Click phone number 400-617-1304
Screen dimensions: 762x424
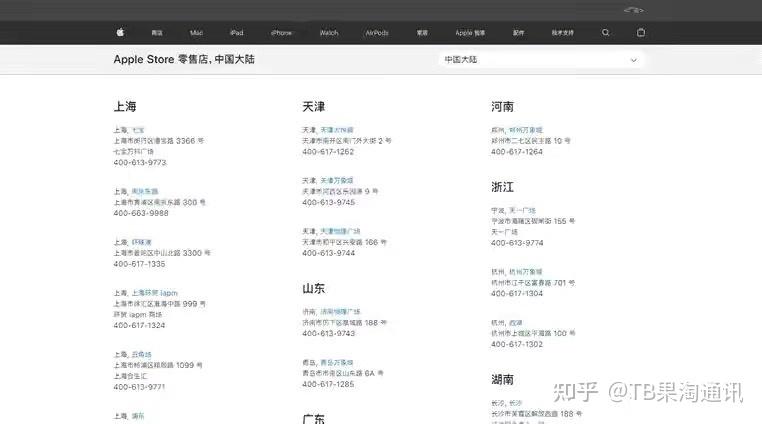coord(517,293)
